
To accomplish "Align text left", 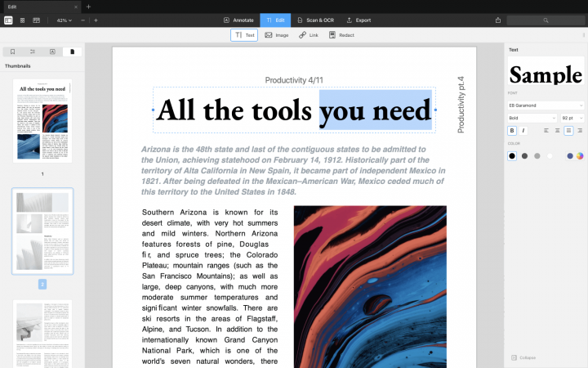I will 546,131.
